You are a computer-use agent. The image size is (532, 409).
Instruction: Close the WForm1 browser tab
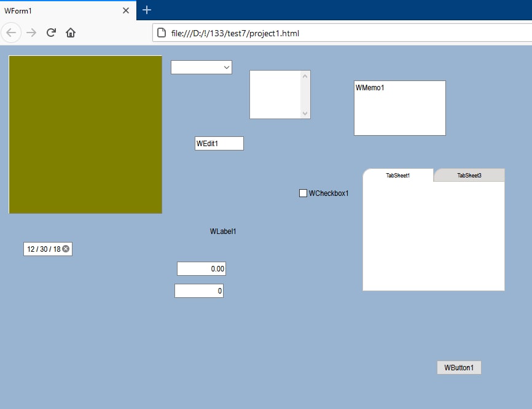[126, 10]
